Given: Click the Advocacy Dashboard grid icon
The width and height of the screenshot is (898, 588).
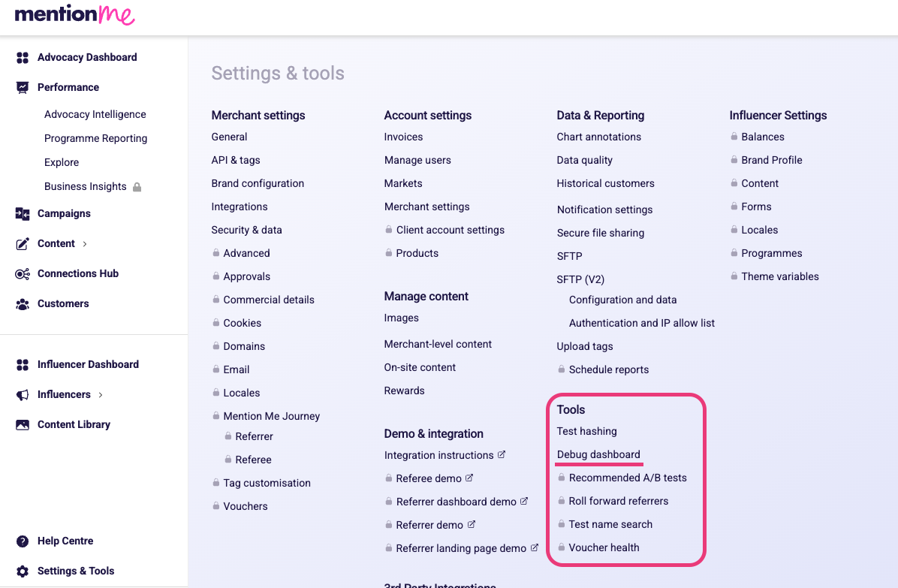Looking at the screenshot, I should click(x=23, y=58).
